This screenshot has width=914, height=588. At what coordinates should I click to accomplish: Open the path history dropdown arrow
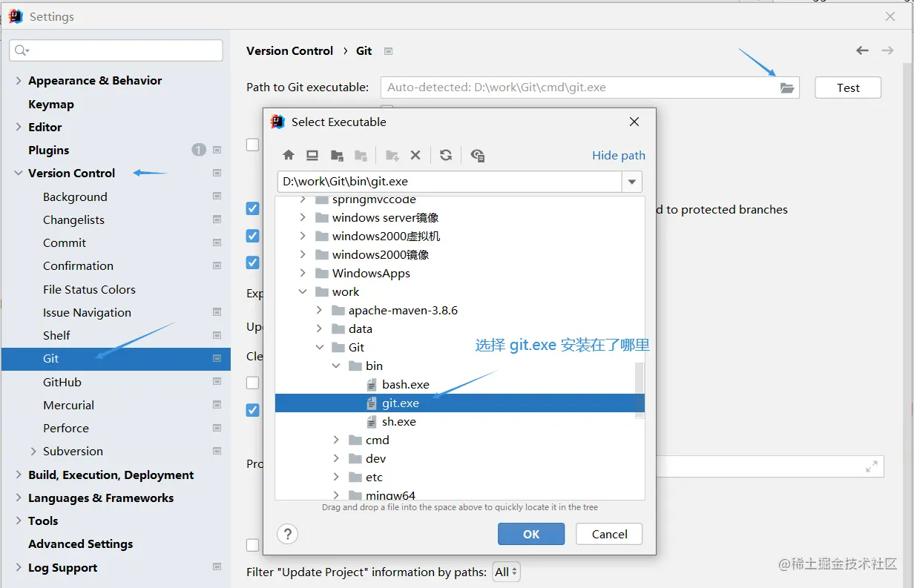click(632, 182)
